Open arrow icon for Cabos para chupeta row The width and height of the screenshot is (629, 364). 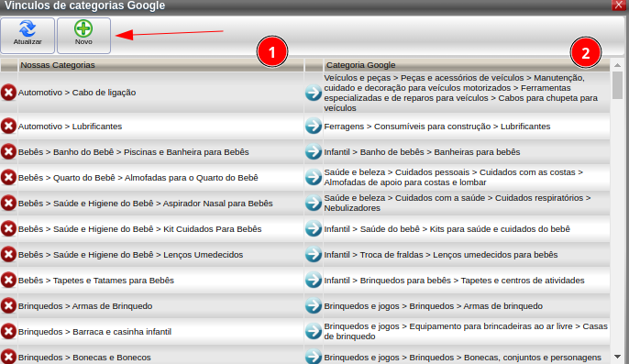[x=314, y=93]
